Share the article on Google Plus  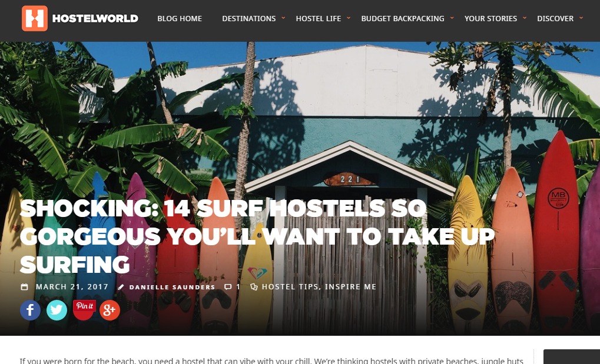tap(110, 310)
